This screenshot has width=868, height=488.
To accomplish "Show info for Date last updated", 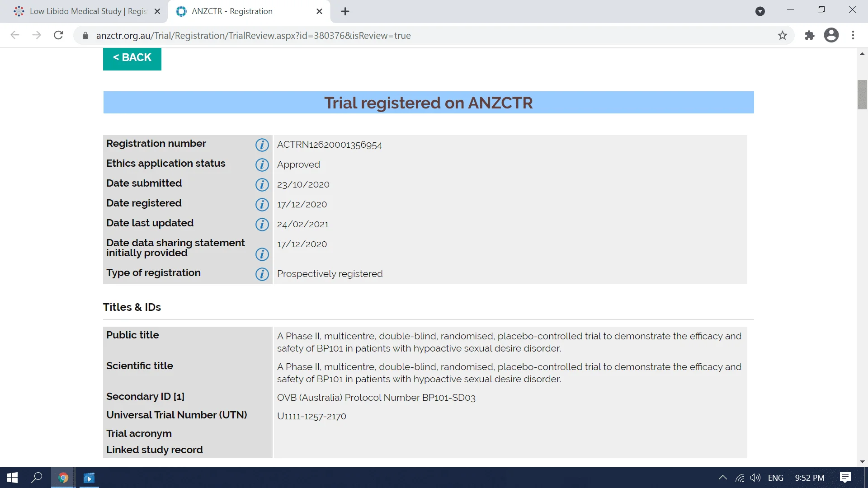I will (x=262, y=225).
